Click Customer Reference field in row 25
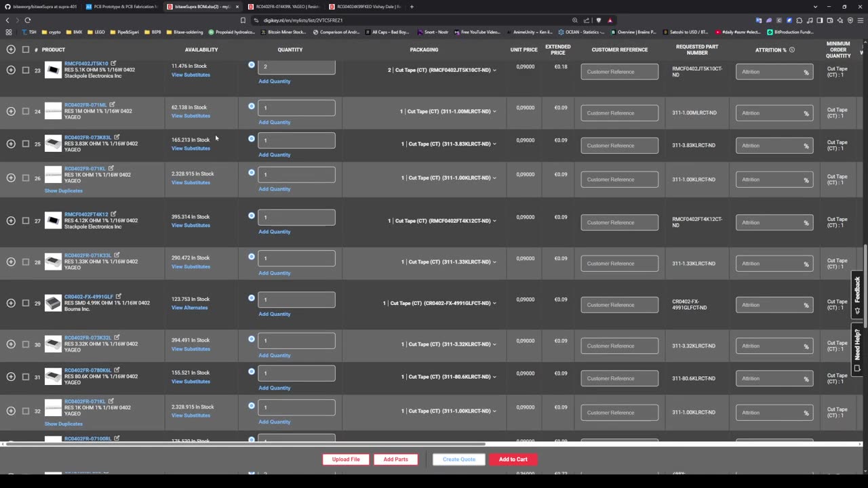Screen dimensions: 868x488 pos(619,146)
